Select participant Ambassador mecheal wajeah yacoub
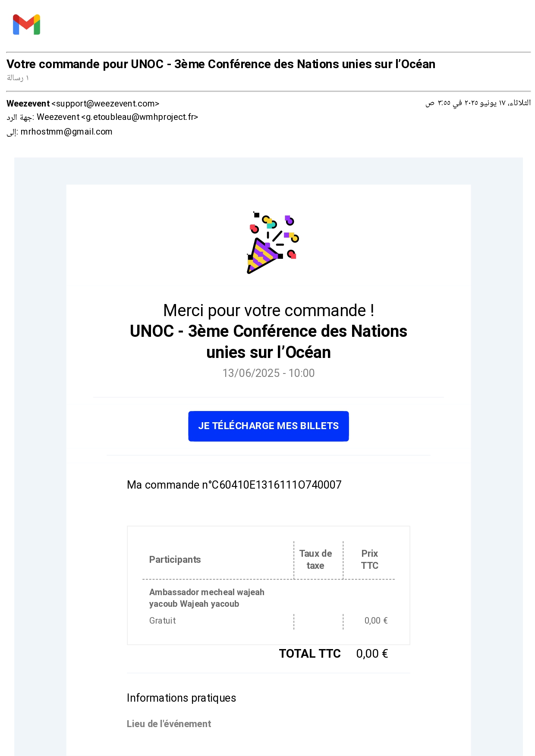 coord(207,598)
